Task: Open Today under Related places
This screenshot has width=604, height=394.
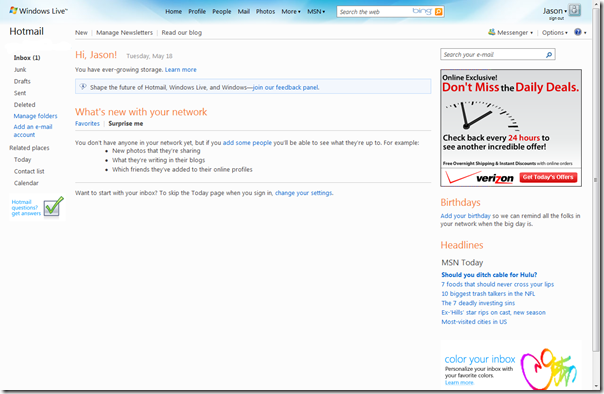Action: tap(22, 159)
